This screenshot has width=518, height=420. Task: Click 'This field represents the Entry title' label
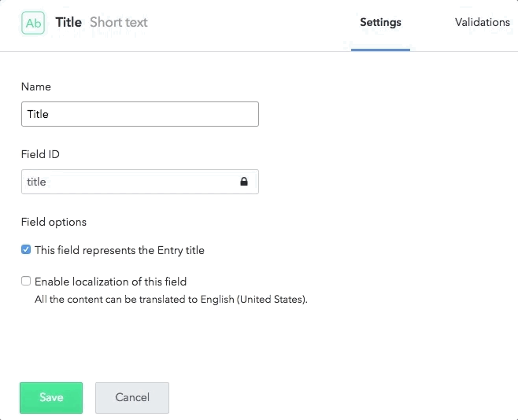coord(120,250)
